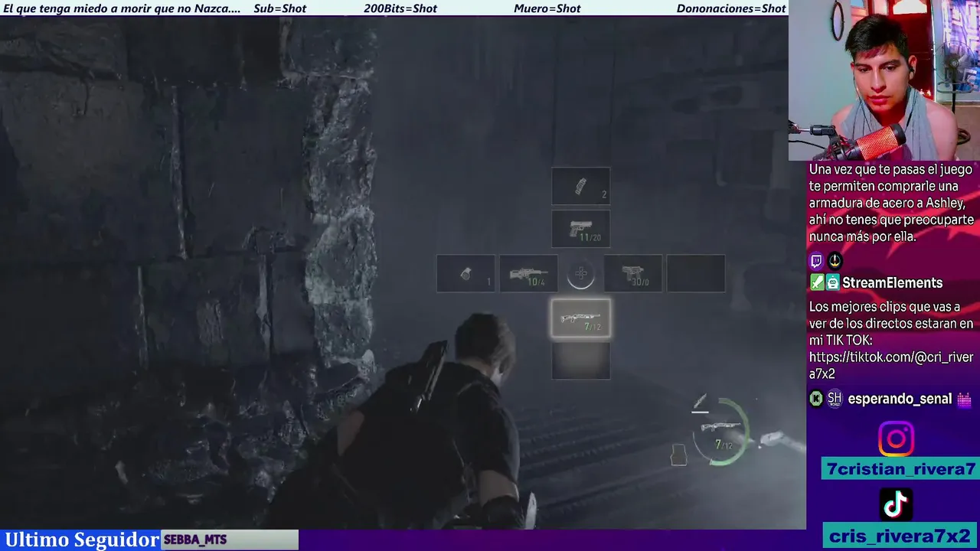Viewport: 980px width, 551px height.
Task: Click the Twitch badge icon in chat
Action: pos(817,261)
